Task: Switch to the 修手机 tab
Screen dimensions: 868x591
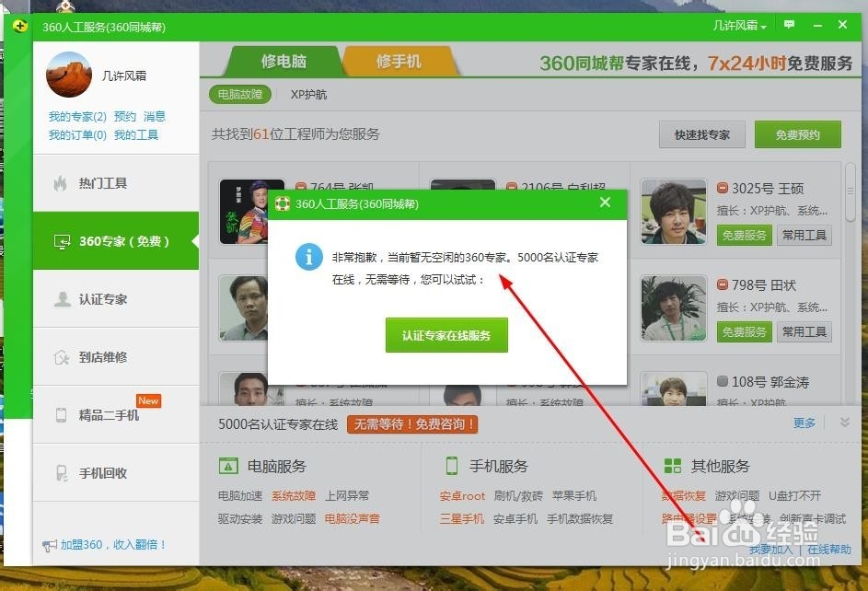Action: point(399,61)
